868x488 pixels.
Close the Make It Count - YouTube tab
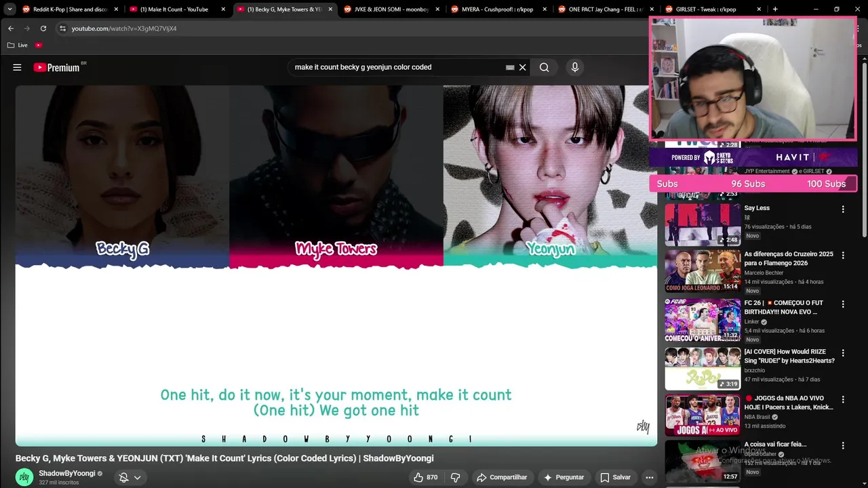click(223, 9)
